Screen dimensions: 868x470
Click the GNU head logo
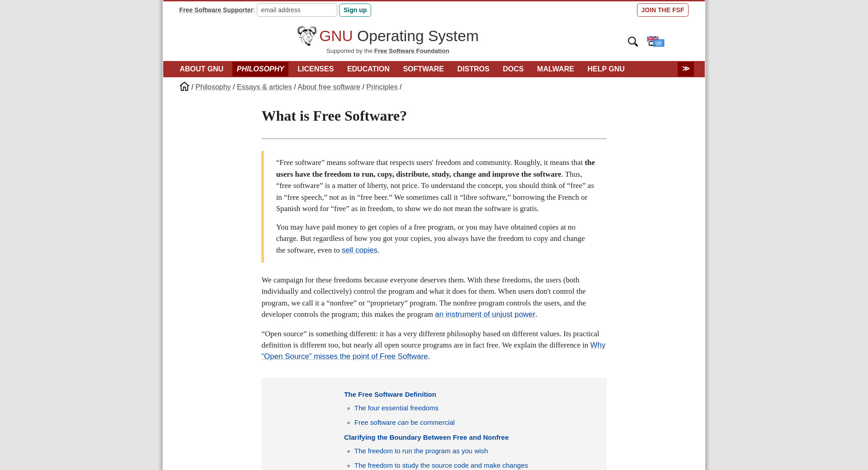307,36
